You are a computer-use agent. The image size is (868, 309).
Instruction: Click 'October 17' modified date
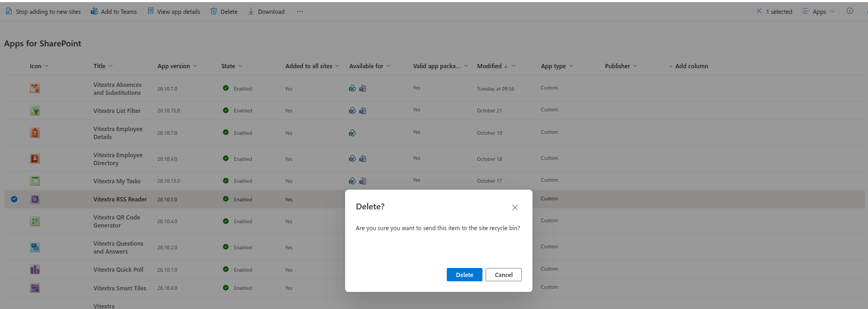click(489, 181)
